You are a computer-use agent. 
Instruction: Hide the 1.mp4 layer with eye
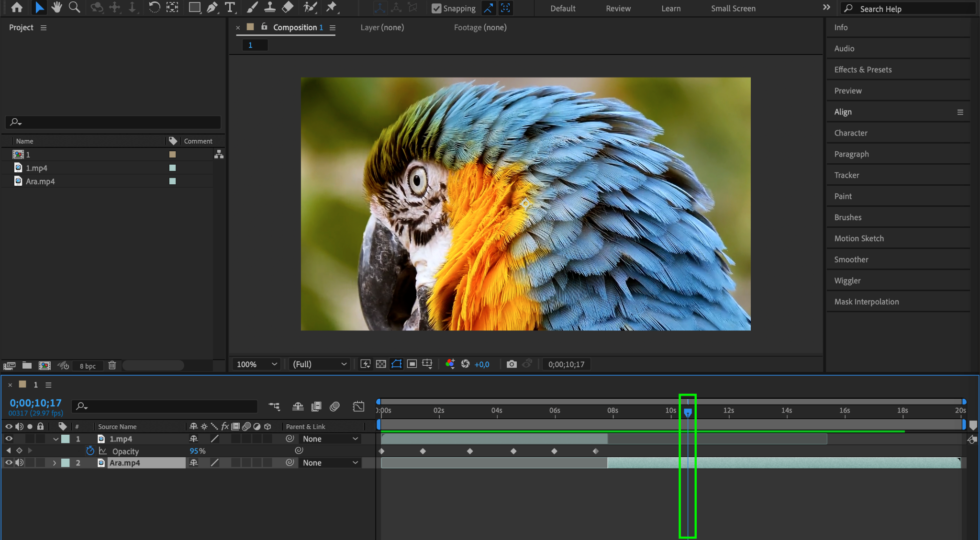[9, 439]
